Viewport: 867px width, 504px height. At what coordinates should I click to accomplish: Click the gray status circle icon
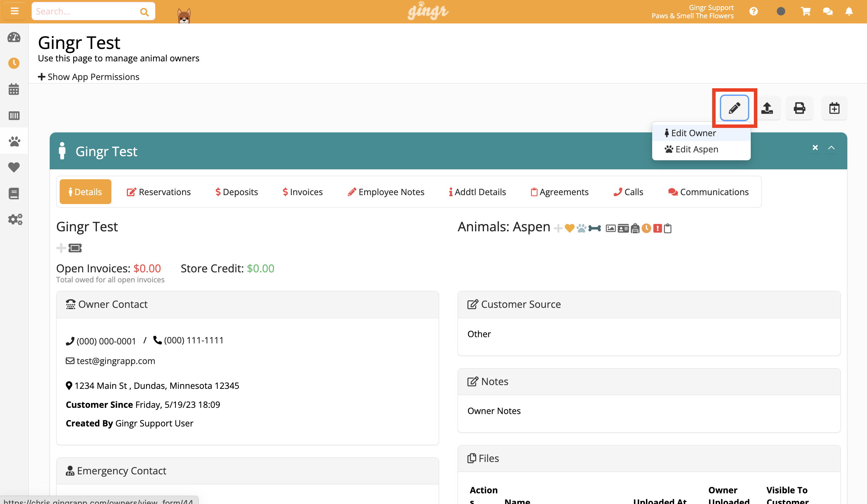pyautogui.click(x=781, y=11)
